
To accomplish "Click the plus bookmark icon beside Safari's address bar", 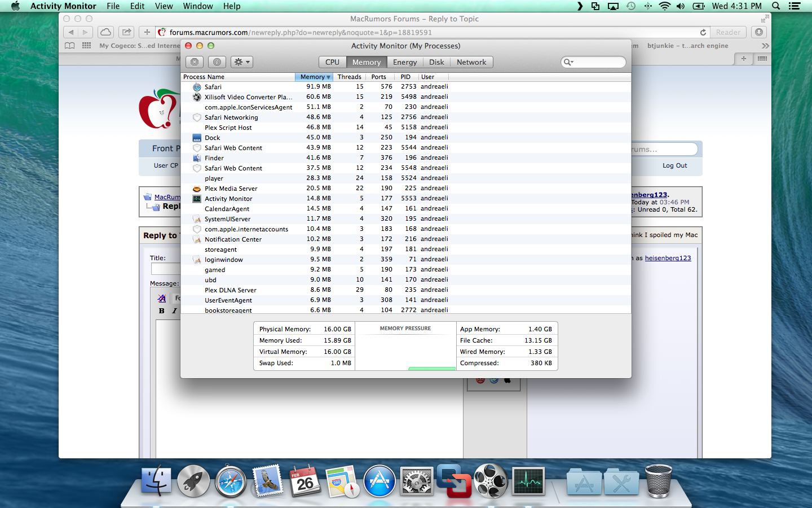I will [147, 32].
